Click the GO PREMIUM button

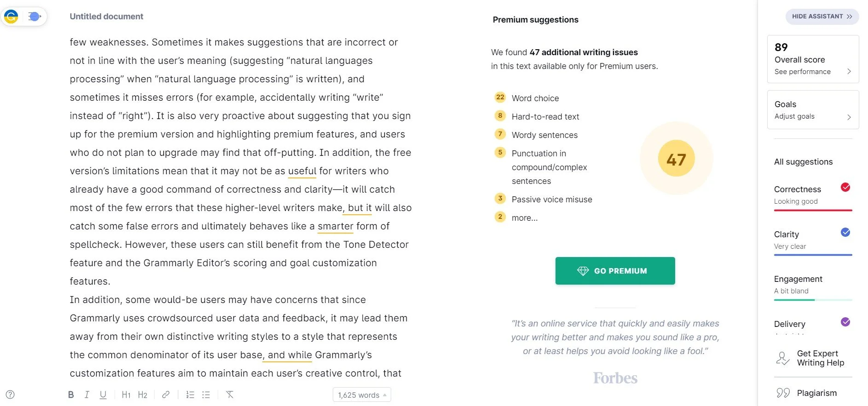[x=615, y=271]
